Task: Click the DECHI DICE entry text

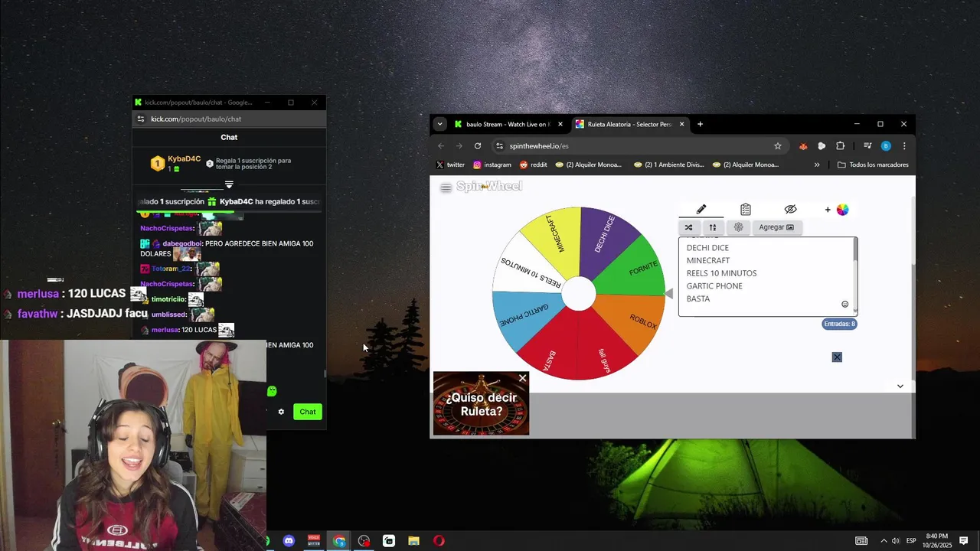Action: point(707,248)
